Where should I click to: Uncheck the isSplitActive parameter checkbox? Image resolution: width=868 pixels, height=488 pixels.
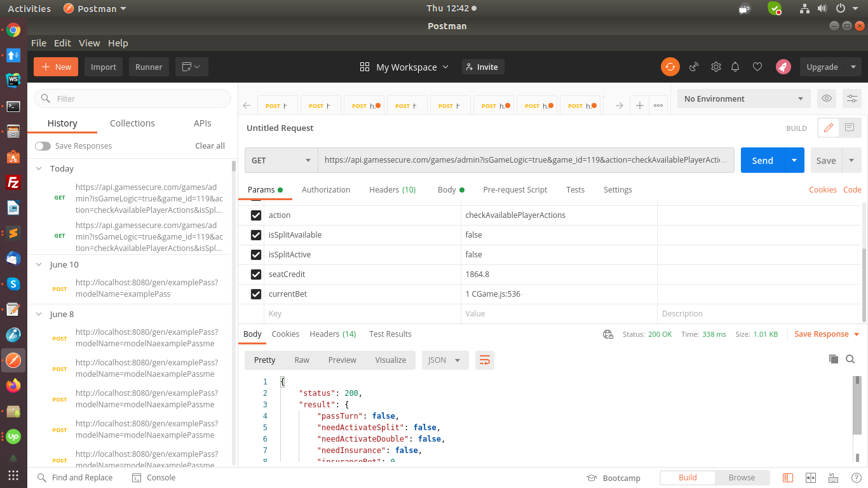(256, 255)
